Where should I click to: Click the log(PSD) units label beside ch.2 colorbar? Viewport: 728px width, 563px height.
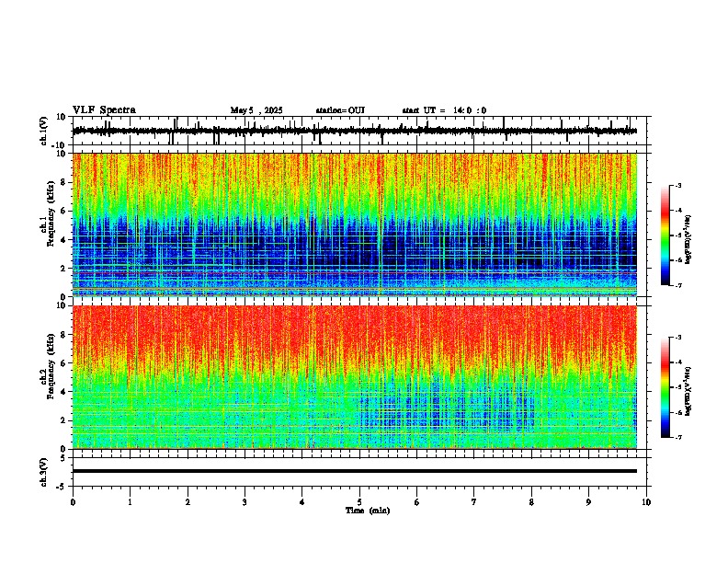688,392
